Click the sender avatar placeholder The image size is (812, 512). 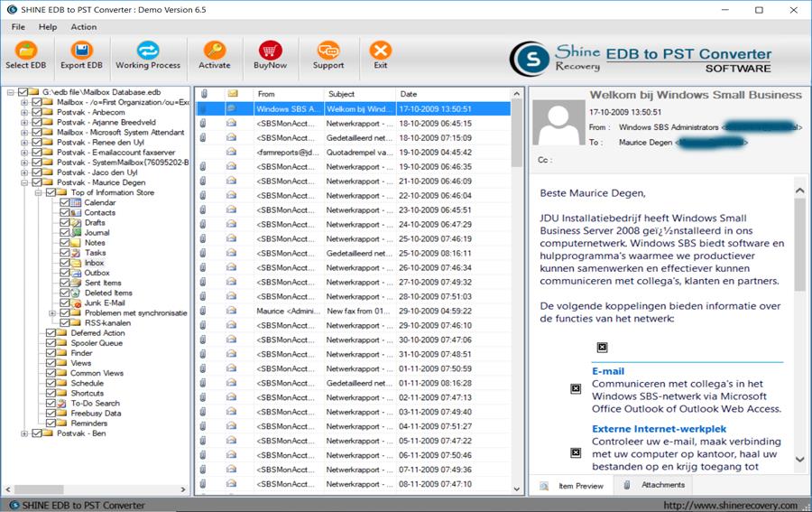pyautogui.click(x=558, y=122)
